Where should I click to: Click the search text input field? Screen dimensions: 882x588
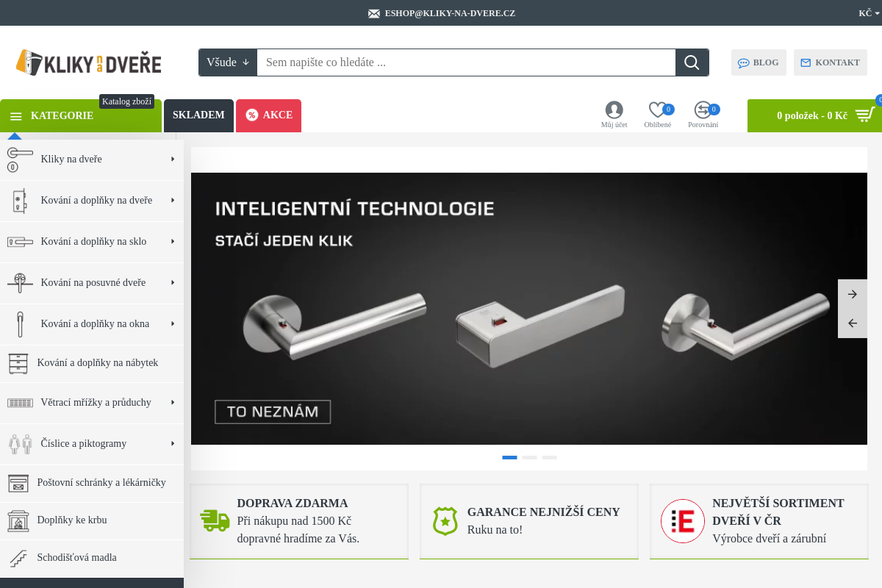point(466,62)
